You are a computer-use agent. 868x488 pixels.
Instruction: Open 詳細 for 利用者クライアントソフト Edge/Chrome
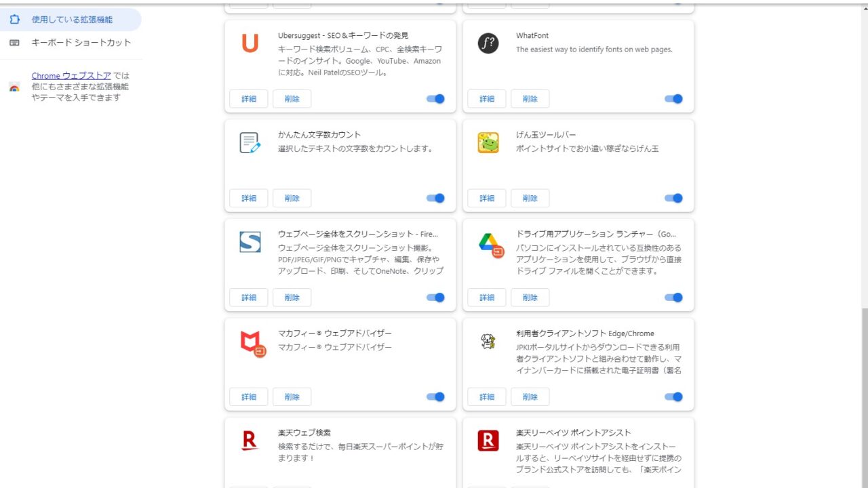click(x=487, y=396)
